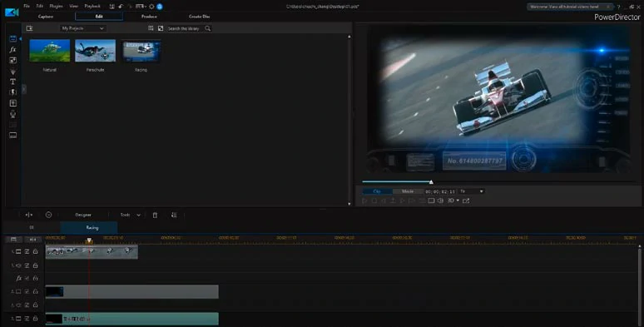This screenshot has height=327, width=644.
Task: Toggle lock on video track 1
Action: 35,251
